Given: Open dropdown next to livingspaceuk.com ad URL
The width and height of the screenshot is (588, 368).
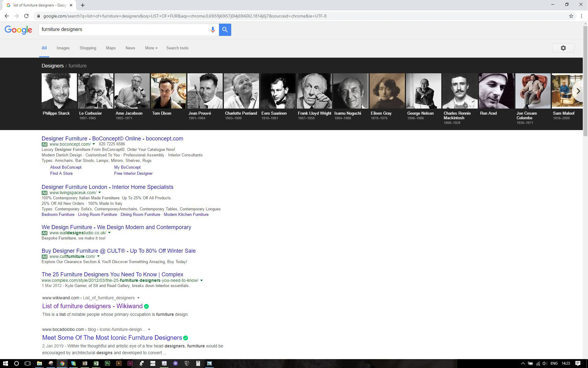Looking at the screenshot, I should [x=100, y=193].
